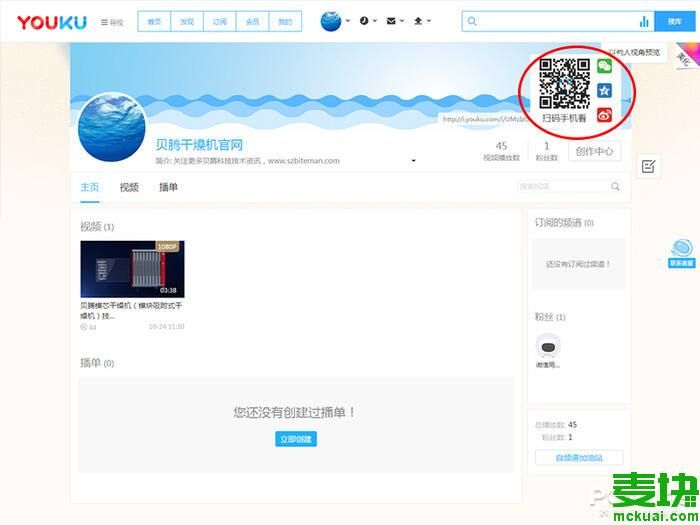The width and height of the screenshot is (700, 525).
Task: Expand the upload arrow dropdown in header
Action: [420, 21]
